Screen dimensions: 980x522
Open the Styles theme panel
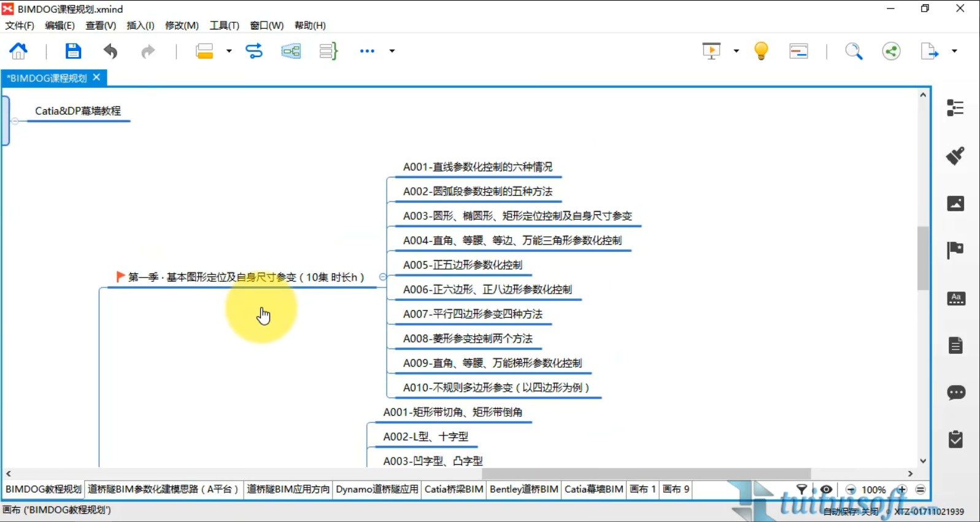coord(956,298)
